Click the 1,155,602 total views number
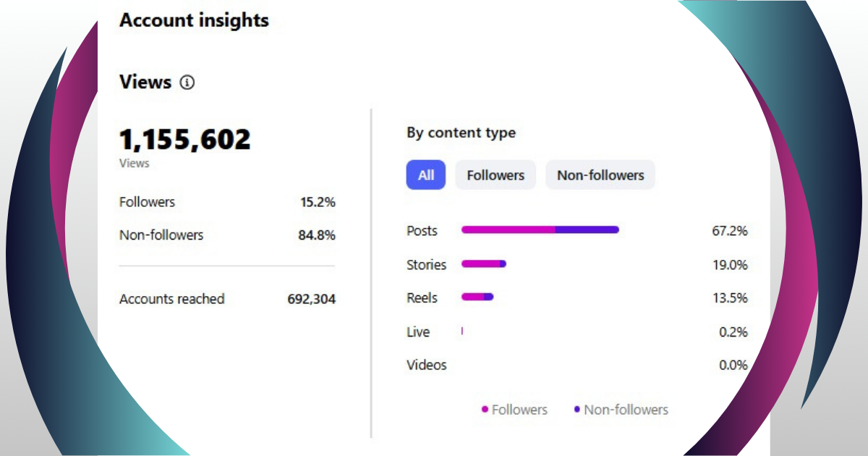Viewport: 868px width, 456px height. (185, 139)
